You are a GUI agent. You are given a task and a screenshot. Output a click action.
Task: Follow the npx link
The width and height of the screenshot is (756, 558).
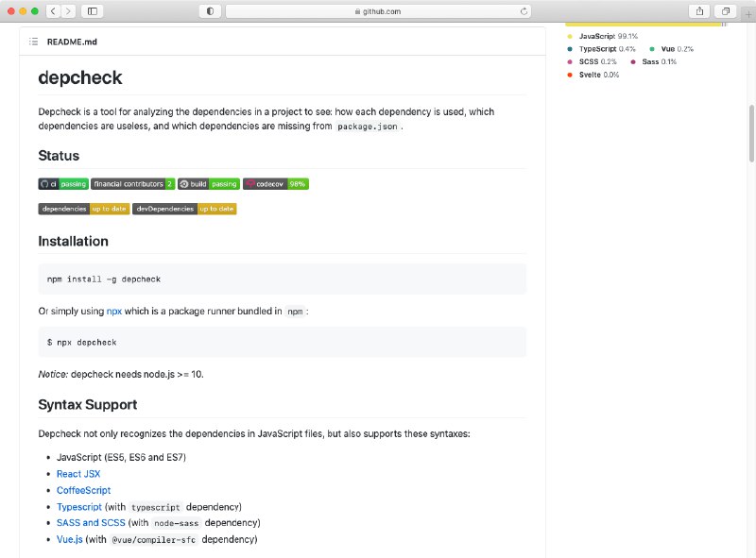point(114,312)
